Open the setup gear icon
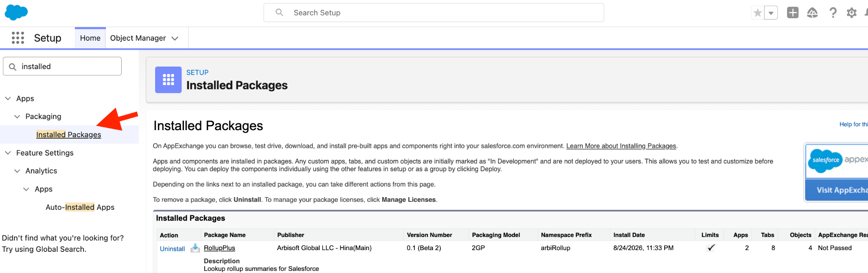Image resolution: width=868 pixels, height=273 pixels. click(x=851, y=13)
